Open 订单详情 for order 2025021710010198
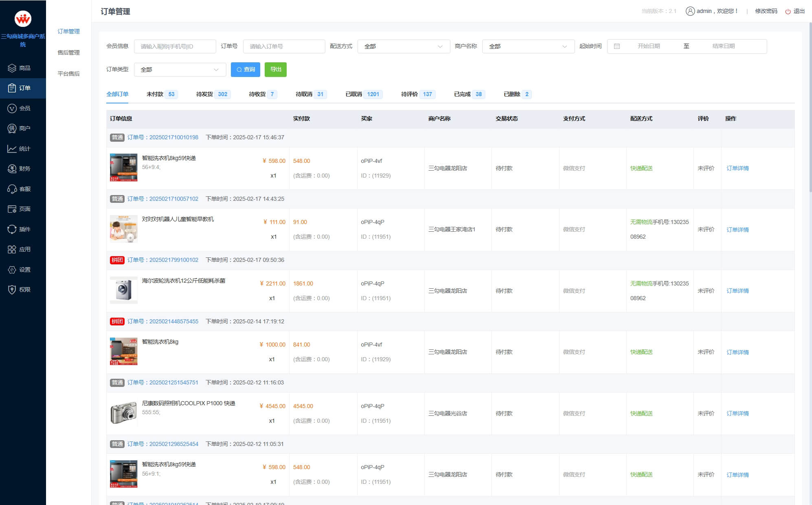812x505 pixels. pos(737,168)
